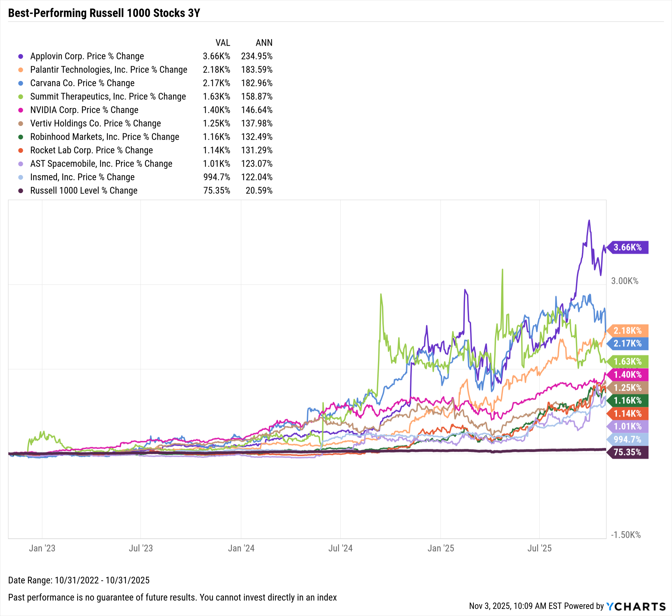Viewport: 672px width, 616px height.
Task: Click the purple 3.66K% end value tag
Action: pos(628,248)
